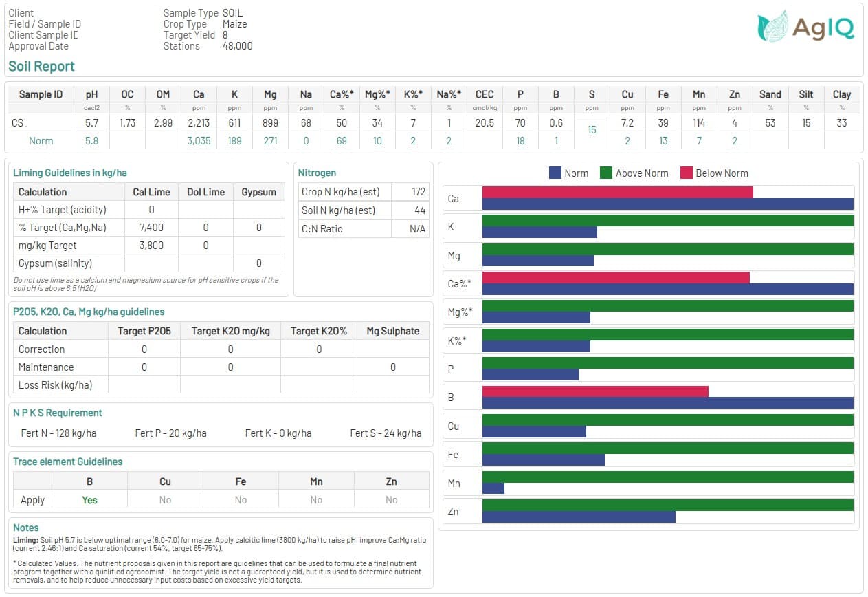Viewport: 868px width, 597px height.
Task: Click the red Below Norm legend swatch
Action: point(686,173)
